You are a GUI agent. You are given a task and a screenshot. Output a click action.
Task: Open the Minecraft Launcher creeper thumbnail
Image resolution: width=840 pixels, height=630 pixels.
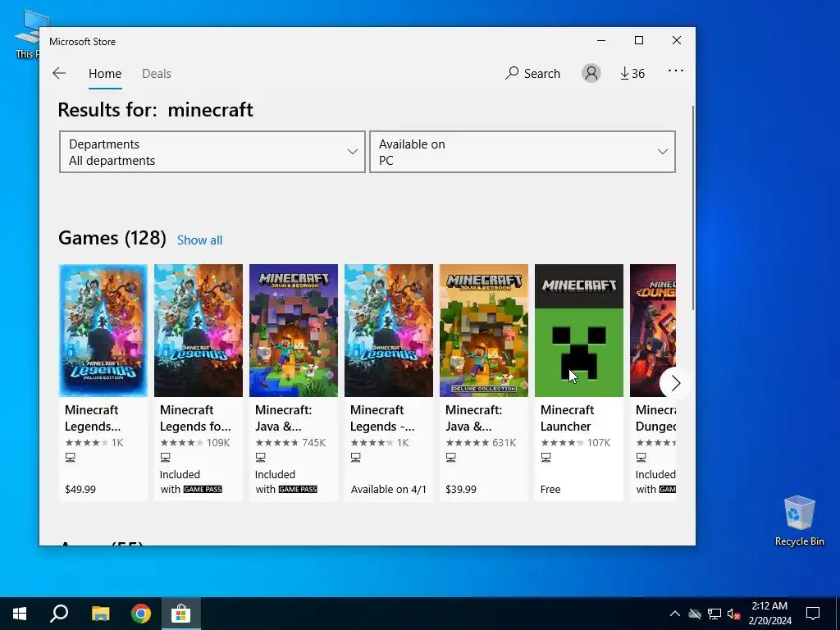(x=579, y=331)
